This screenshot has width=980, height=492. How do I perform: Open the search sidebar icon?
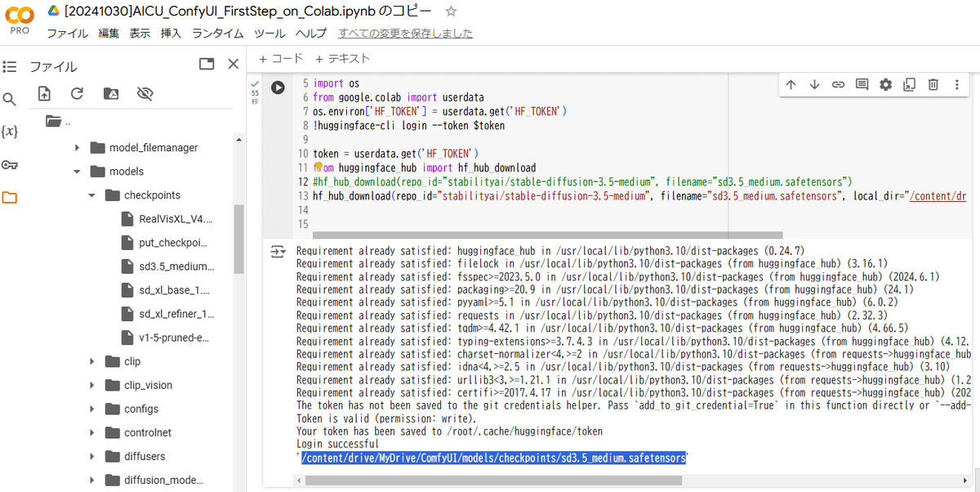click(x=10, y=100)
